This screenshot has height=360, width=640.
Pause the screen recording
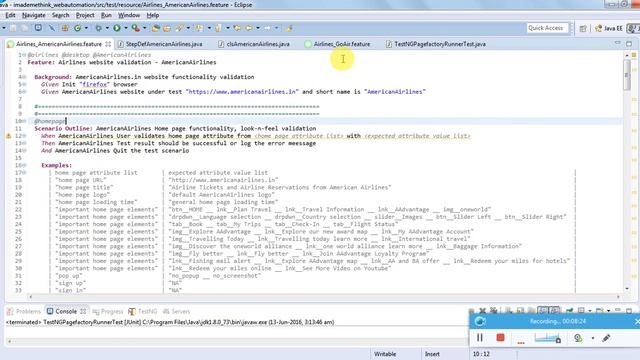point(480,338)
